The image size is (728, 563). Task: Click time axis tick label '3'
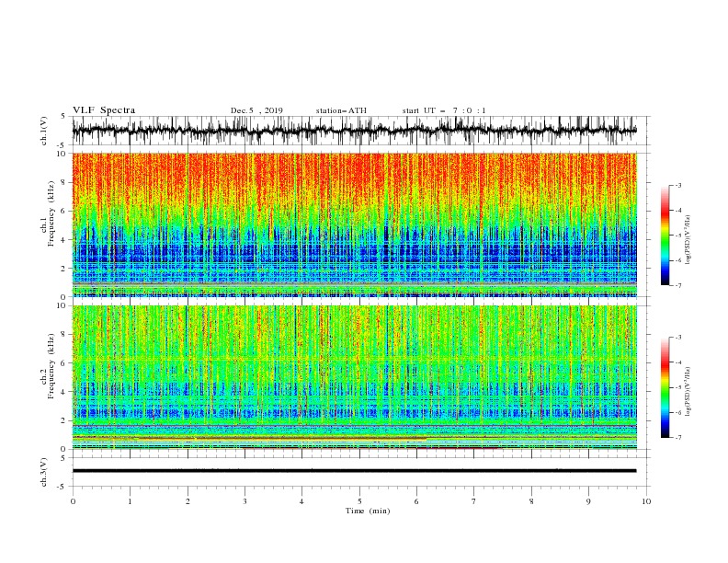pos(245,501)
